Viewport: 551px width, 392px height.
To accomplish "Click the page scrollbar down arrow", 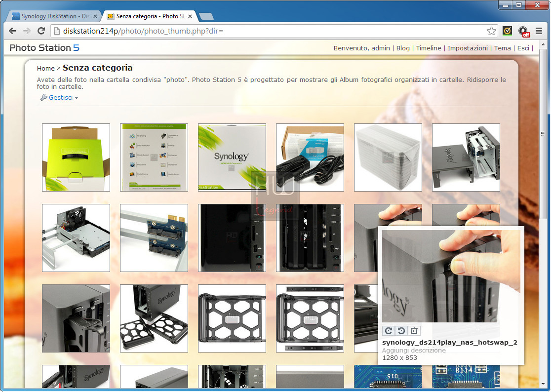I will pyautogui.click(x=543, y=385).
